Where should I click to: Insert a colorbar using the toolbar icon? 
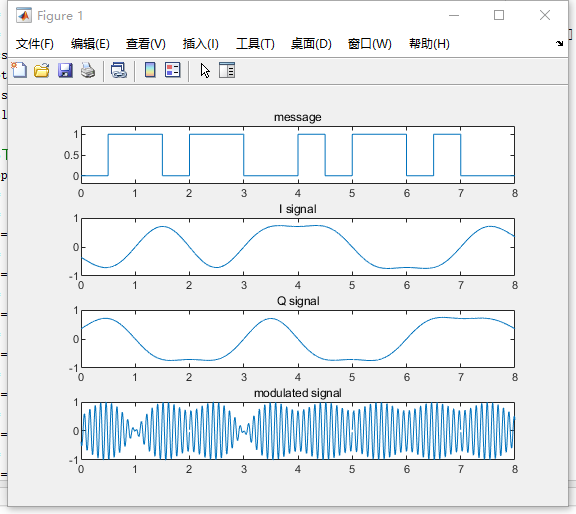point(150,70)
